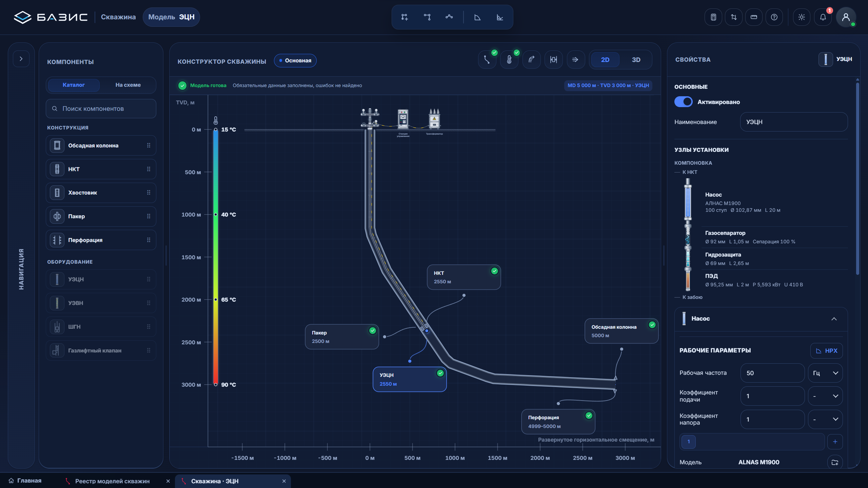Select the Каталог tab in components
This screenshot has height=488, width=868.
pos(74,85)
